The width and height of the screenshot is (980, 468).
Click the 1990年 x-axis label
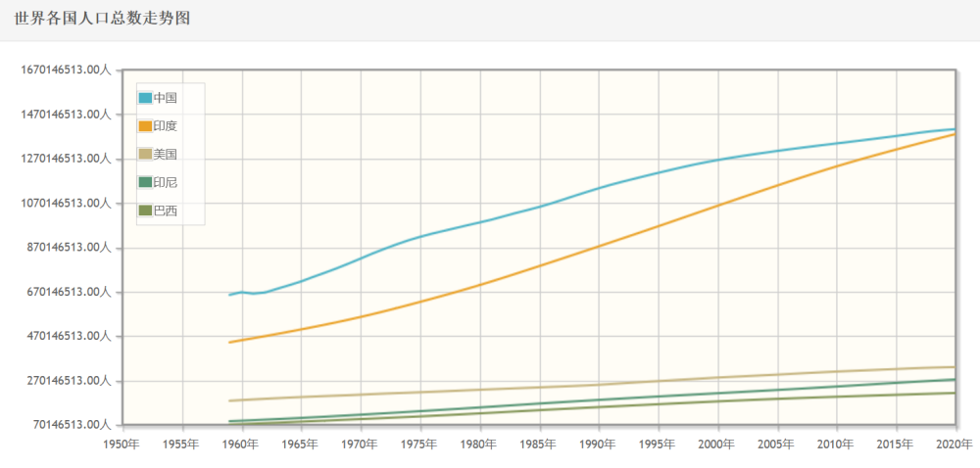pos(599,445)
